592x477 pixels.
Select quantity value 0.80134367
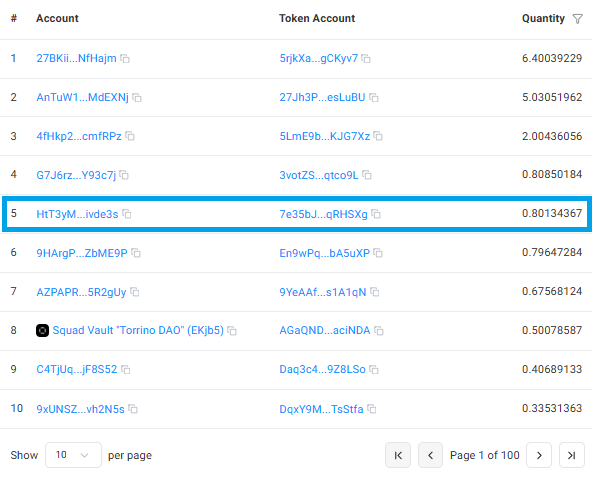coord(552,213)
